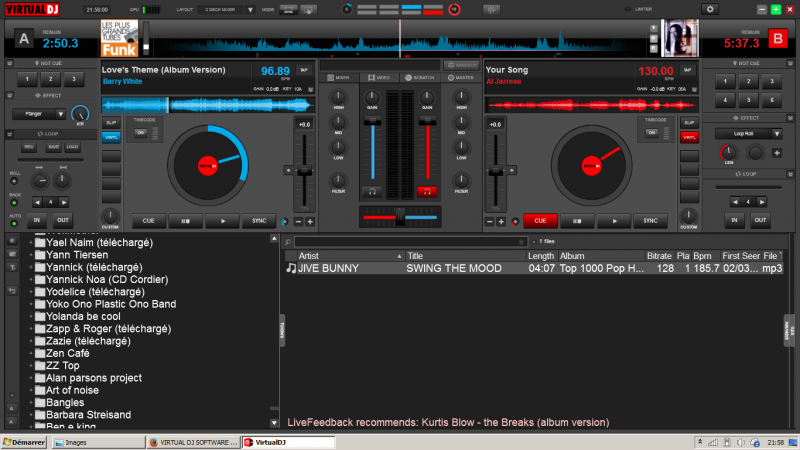Click the crossfader slider handle
Viewport: 800px width, 450px height.
400,217
